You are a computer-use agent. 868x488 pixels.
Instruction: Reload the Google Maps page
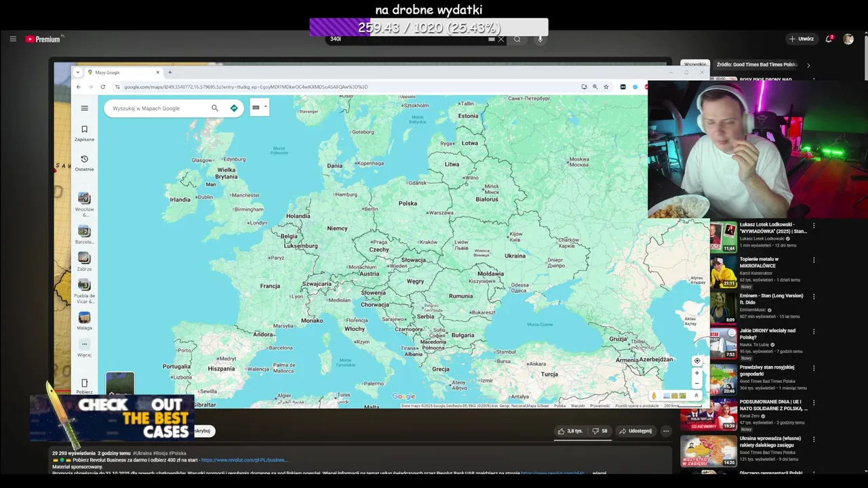(x=102, y=87)
